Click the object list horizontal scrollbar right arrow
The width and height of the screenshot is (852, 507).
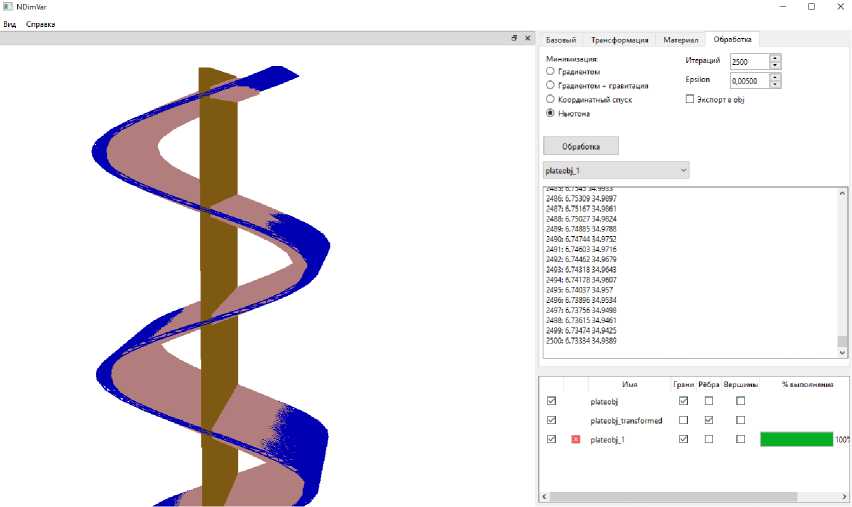(x=845, y=497)
